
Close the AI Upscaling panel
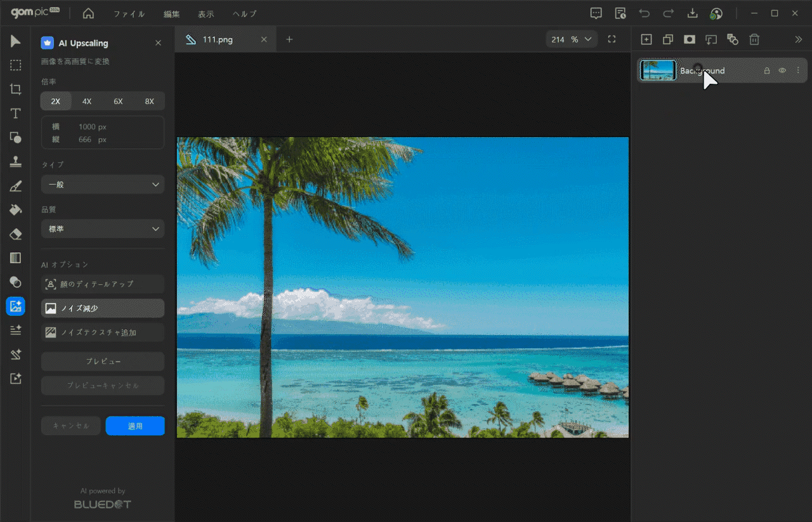(x=158, y=43)
